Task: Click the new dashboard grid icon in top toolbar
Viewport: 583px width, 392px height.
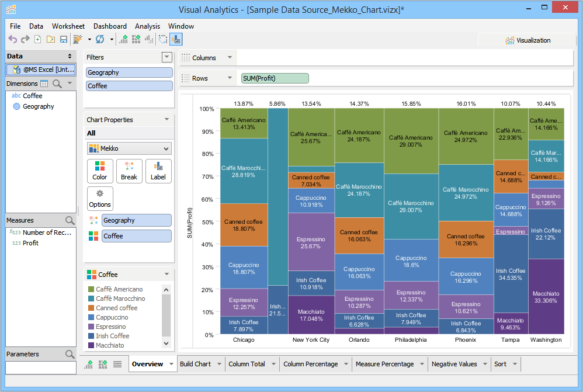Action: pyautogui.click(x=136, y=39)
